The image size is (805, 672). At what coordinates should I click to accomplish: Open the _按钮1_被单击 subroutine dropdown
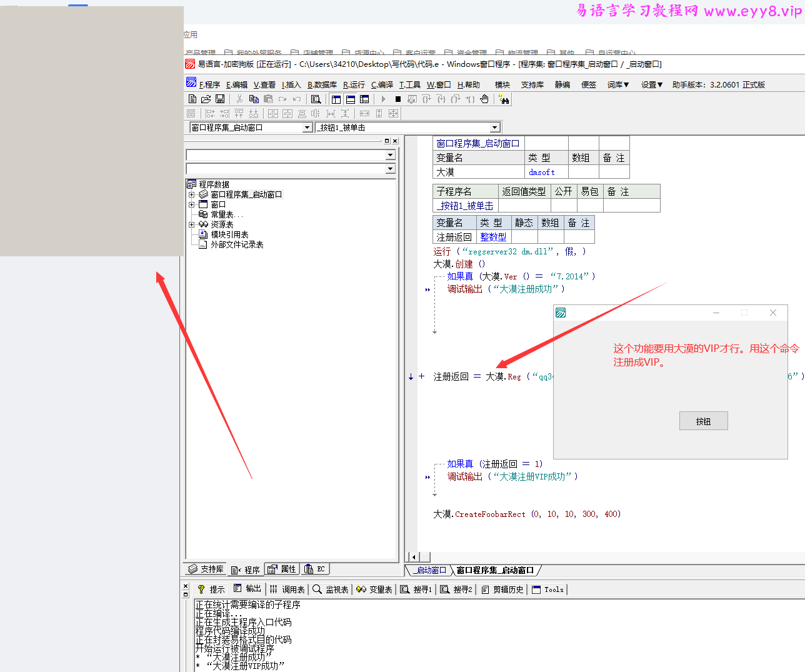coord(495,128)
